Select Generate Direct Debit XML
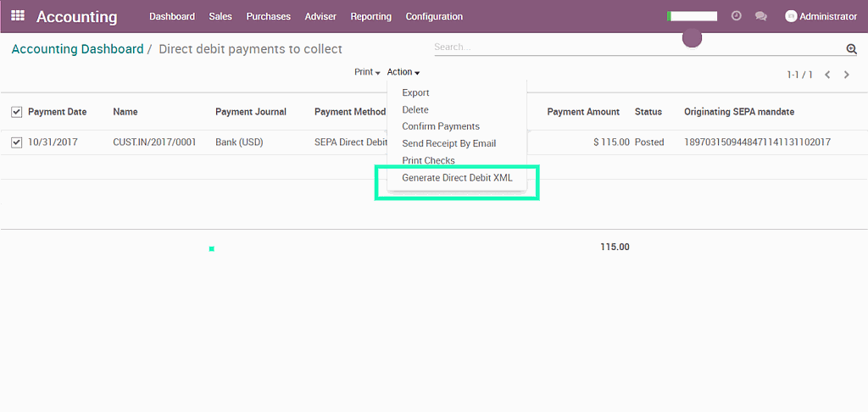 coord(457,178)
